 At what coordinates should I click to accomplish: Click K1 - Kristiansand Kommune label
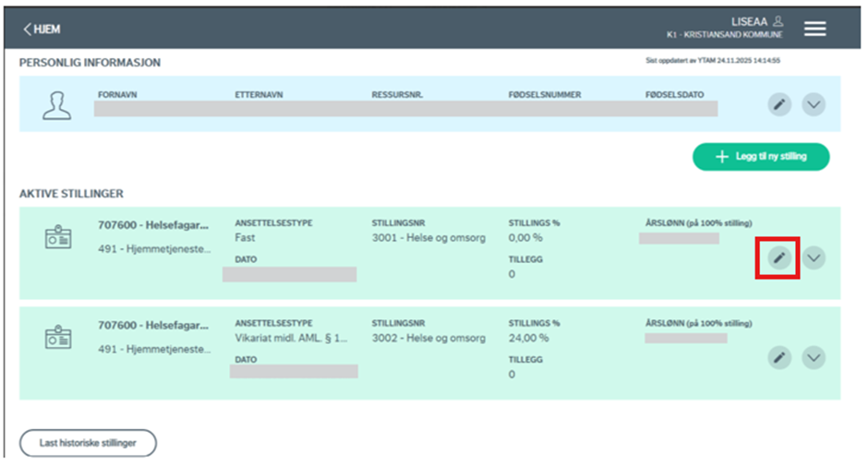tap(725, 35)
